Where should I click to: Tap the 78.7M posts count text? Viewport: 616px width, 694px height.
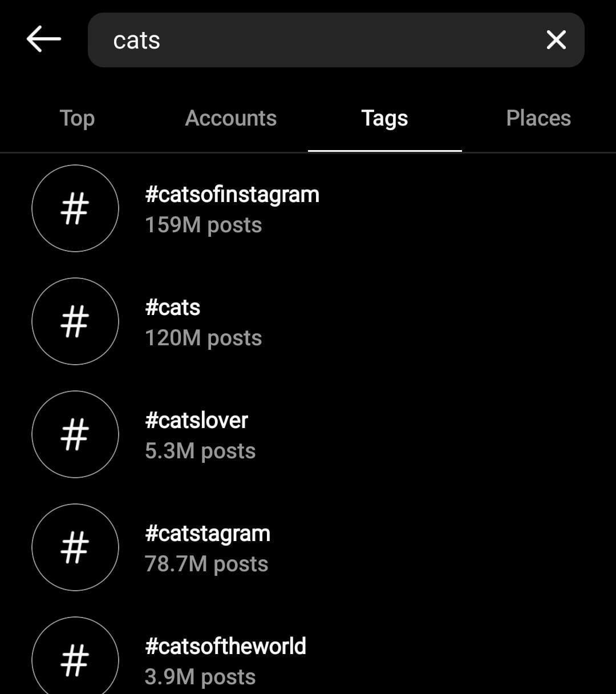[x=206, y=564]
